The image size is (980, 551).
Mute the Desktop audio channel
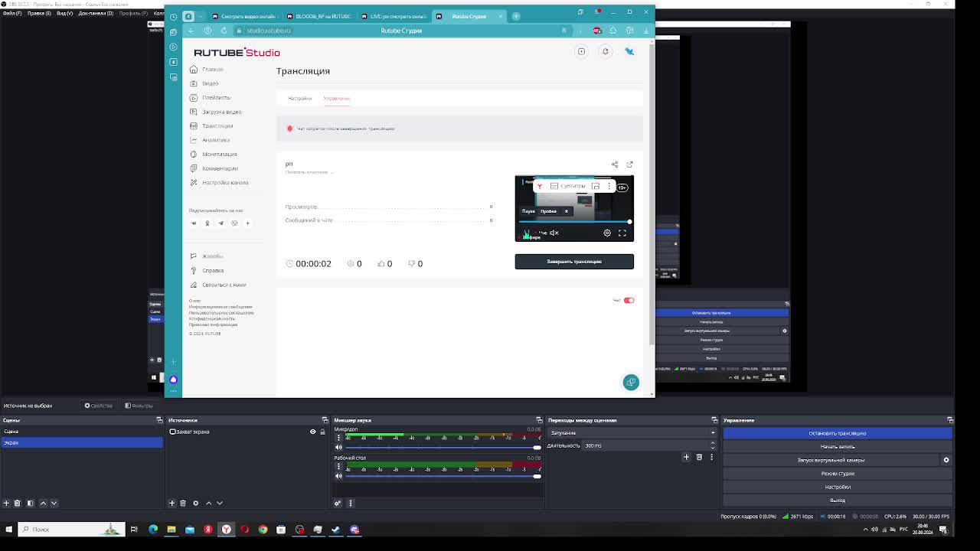(x=338, y=476)
